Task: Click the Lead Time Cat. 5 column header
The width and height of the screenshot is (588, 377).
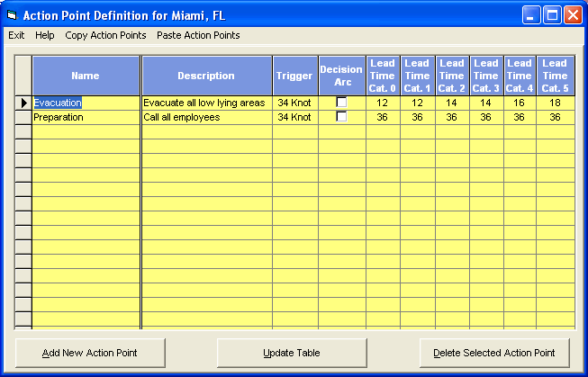Action: point(555,76)
